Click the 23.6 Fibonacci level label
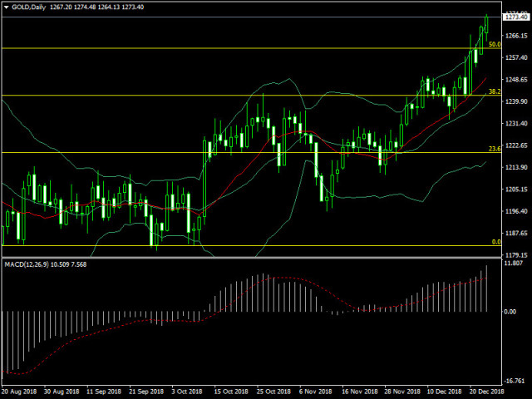The width and height of the screenshot is (532, 399). (x=495, y=149)
